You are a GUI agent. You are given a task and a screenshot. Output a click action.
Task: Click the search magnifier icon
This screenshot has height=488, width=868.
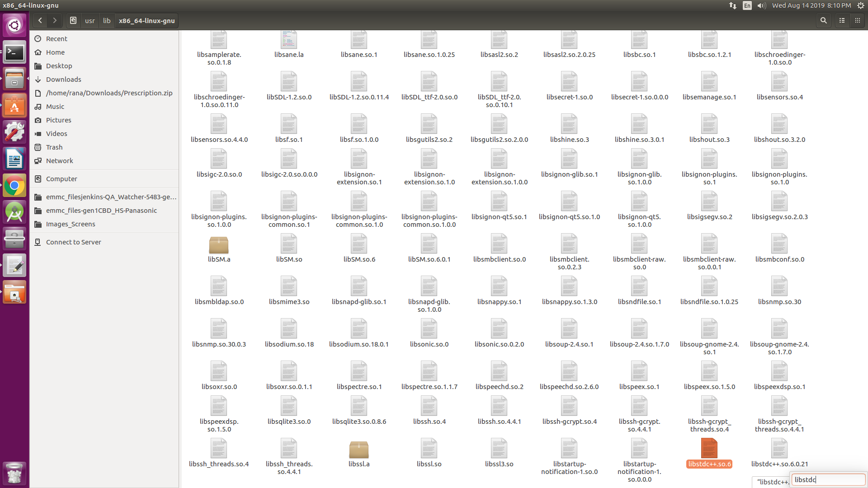pyautogui.click(x=824, y=20)
